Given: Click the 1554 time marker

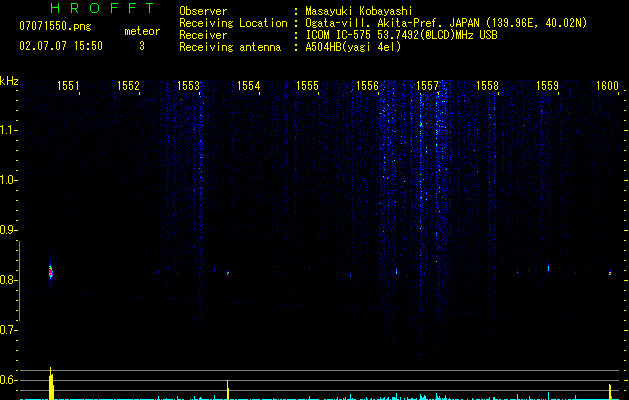Looking at the screenshot, I should coord(248,86).
